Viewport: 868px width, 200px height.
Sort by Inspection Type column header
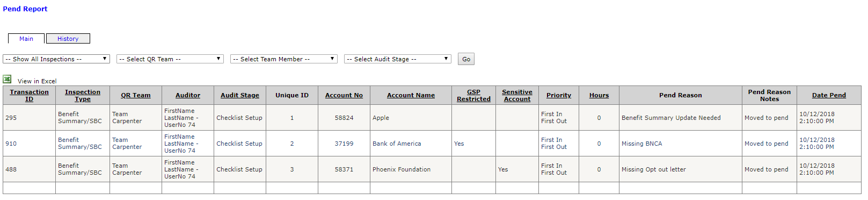(83, 95)
